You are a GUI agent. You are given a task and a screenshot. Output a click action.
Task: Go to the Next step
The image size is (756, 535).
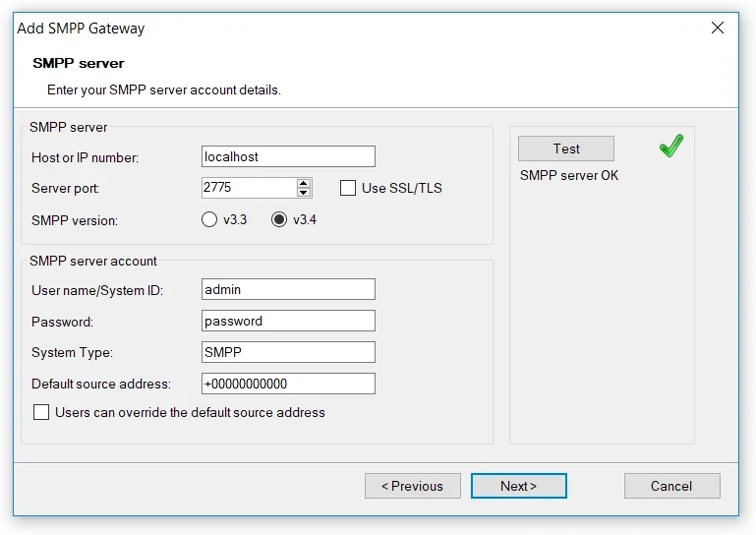tap(519, 485)
